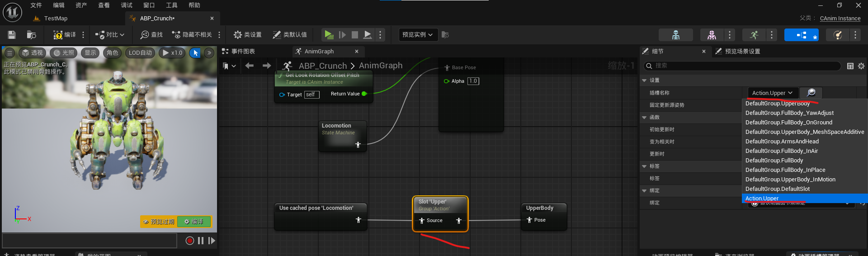The width and height of the screenshot is (868, 256).
Task: Click the find debug instance icon
Action: pyautogui.click(x=445, y=35)
